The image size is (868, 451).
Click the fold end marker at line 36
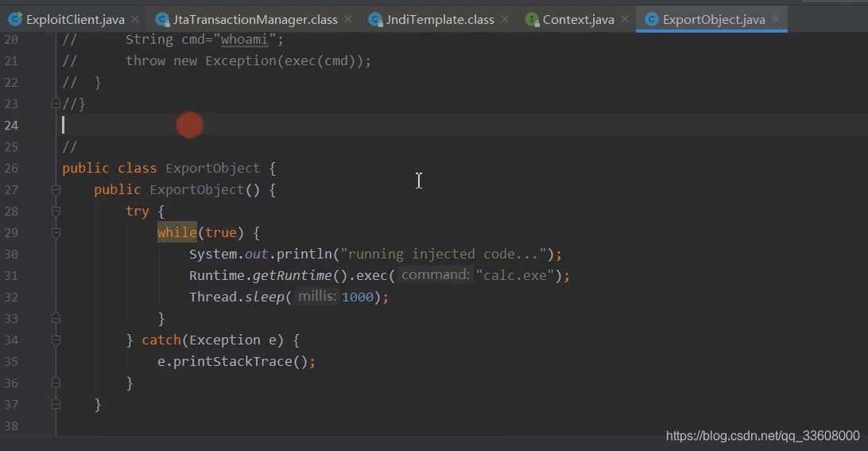click(x=56, y=383)
